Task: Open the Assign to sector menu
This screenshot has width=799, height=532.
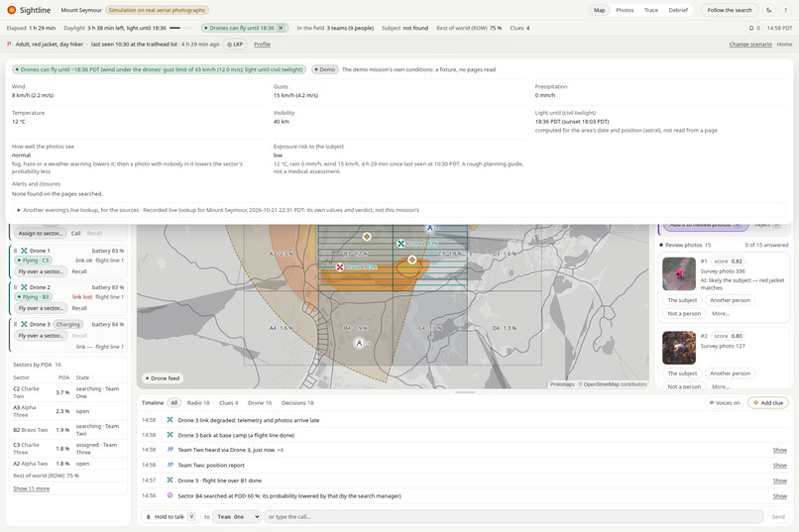Action: pos(41,233)
